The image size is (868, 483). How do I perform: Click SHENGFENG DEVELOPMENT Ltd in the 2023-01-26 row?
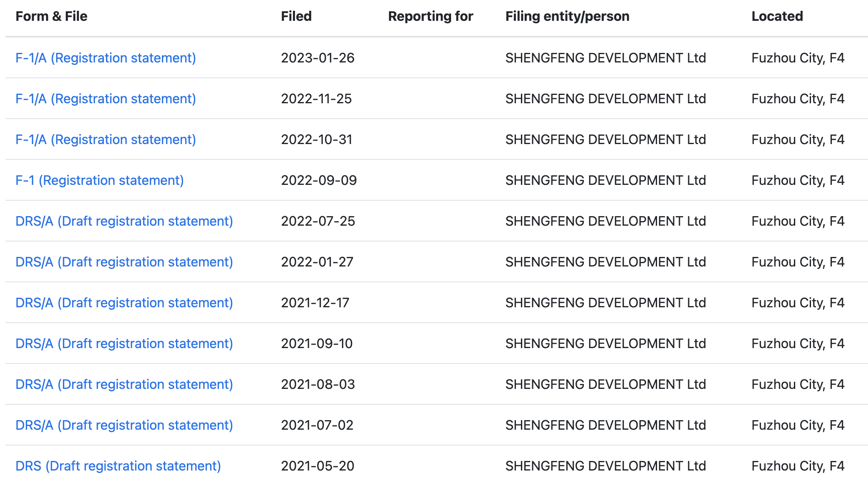point(605,58)
